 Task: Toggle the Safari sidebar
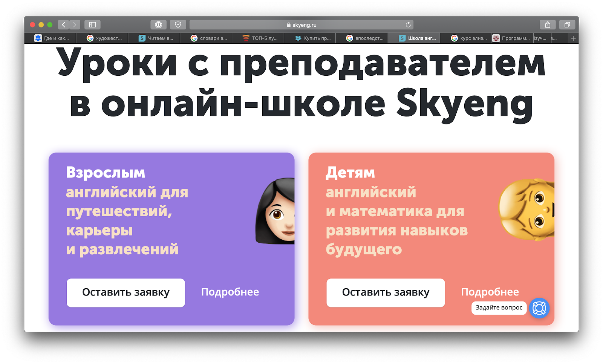coord(92,24)
